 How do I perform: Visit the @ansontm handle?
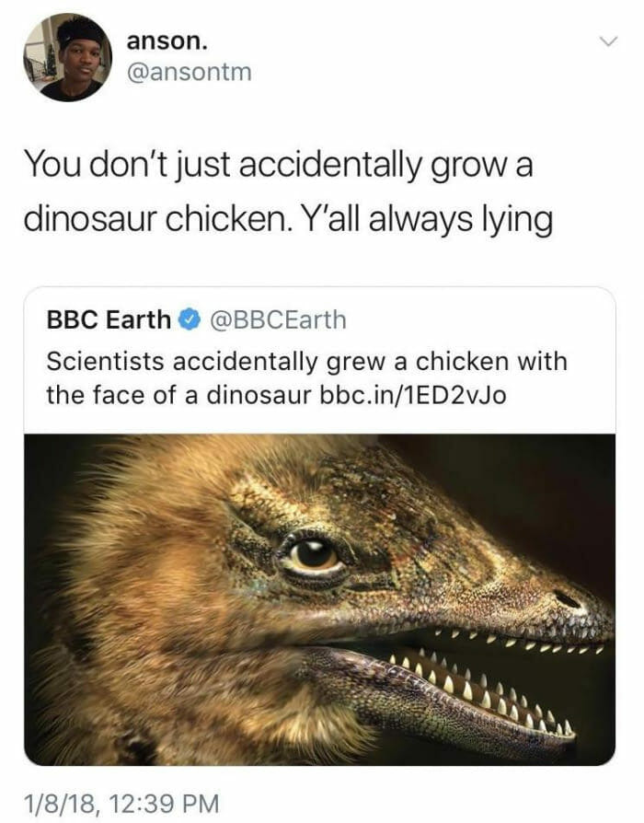(x=189, y=73)
